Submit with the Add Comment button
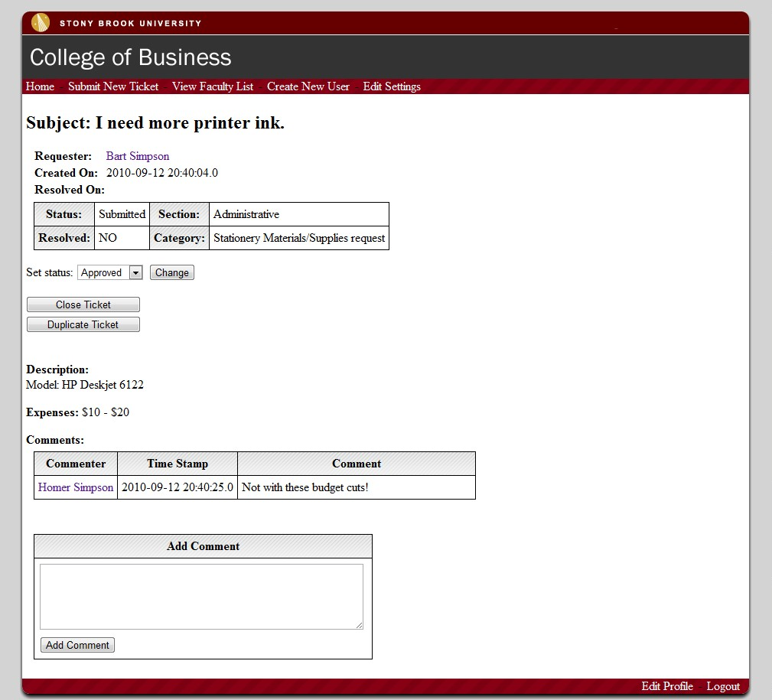 pos(77,645)
